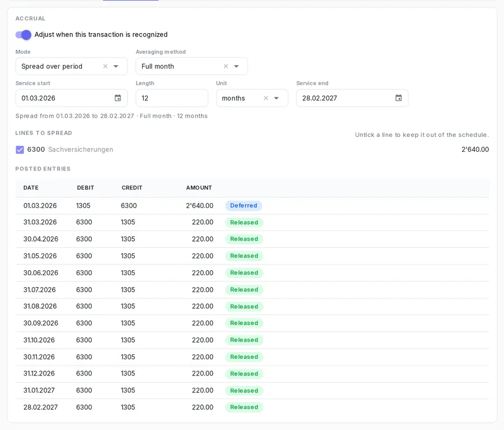Click the 31.01.2027 entry date

(x=39, y=390)
